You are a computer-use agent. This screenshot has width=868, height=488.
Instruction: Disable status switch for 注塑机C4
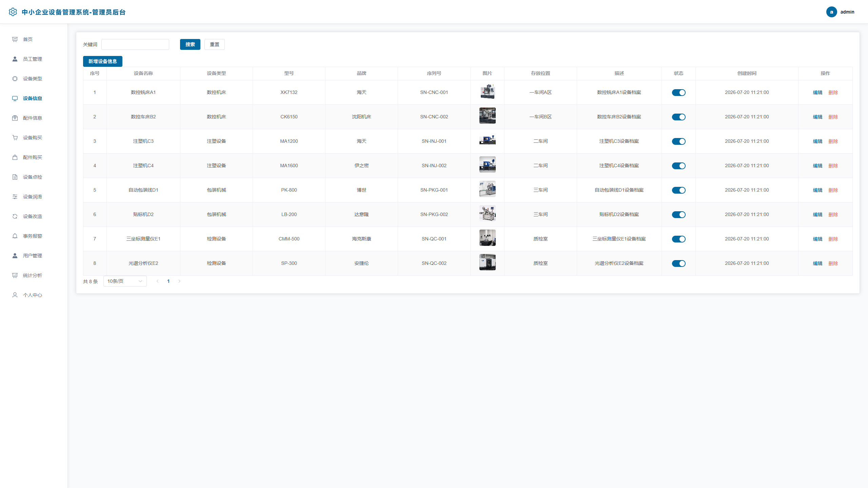pos(678,166)
